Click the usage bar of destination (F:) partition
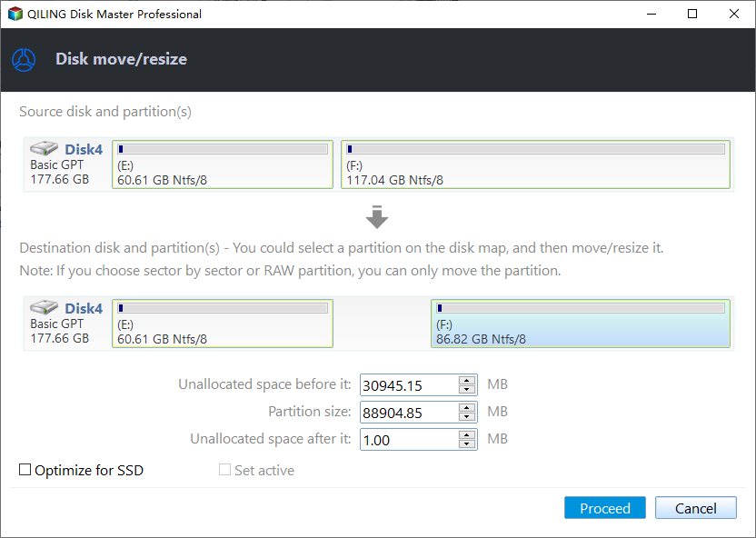This screenshot has width=756, height=538. tap(581, 308)
